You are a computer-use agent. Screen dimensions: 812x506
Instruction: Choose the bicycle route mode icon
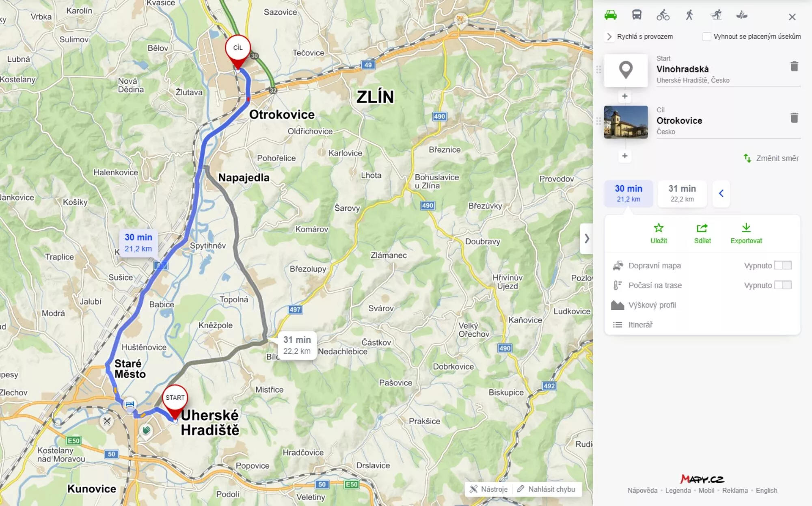point(663,15)
